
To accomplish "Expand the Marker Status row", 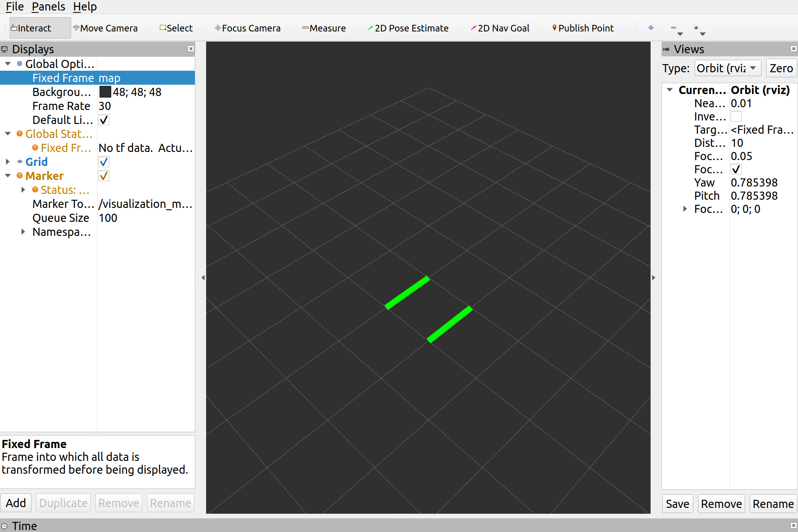I will coord(23,190).
